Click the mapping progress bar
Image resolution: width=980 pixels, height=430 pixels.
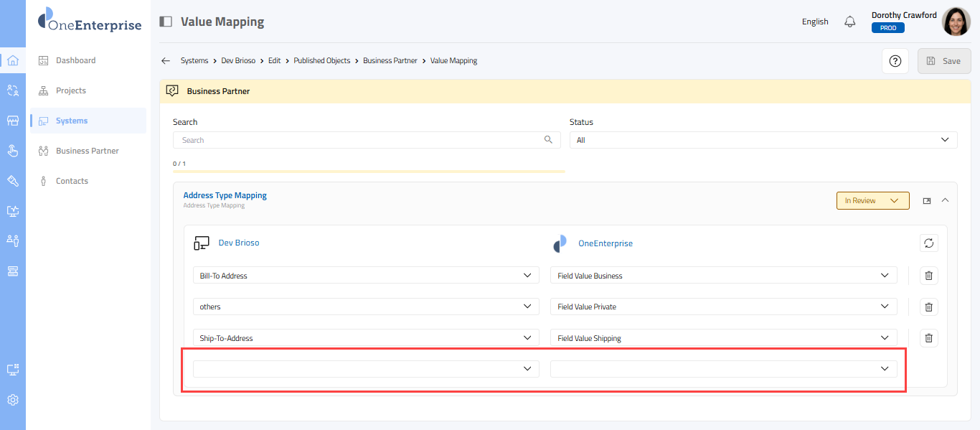click(369, 172)
